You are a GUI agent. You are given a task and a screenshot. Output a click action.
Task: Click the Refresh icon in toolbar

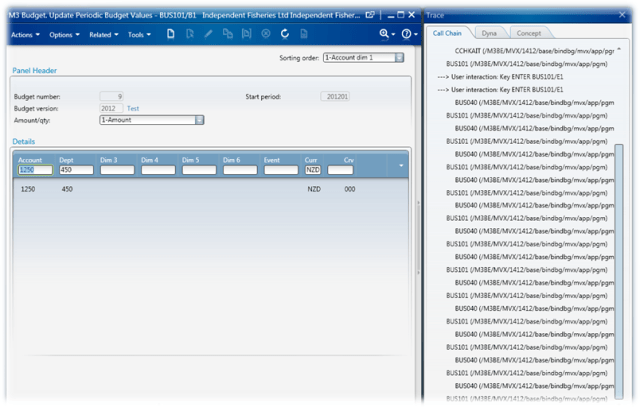(285, 34)
